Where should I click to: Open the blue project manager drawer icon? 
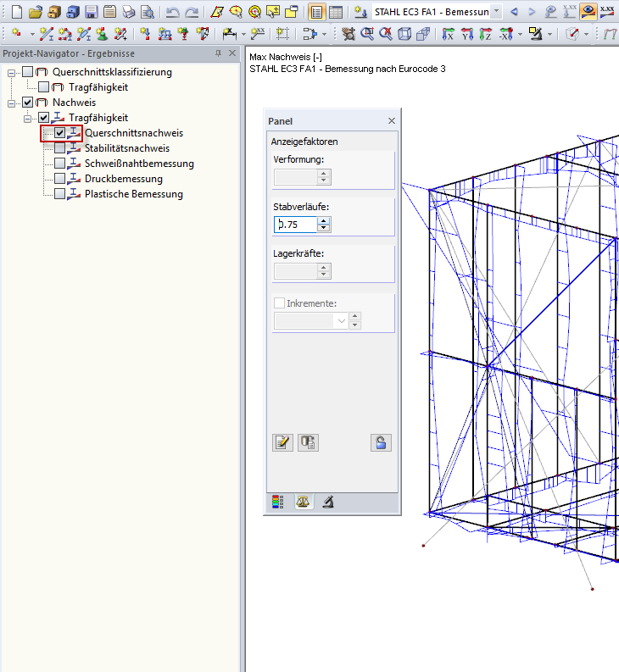tap(72, 12)
